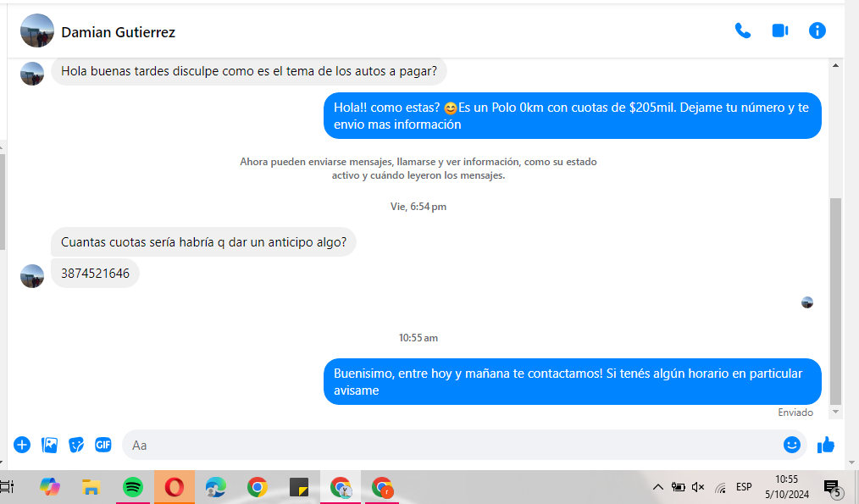Click the contact name Damian Gutierrez
Viewport: 859px width, 504px height.
(x=119, y=32)
